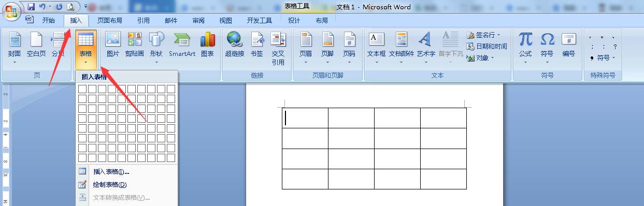Insert a cover page with 封面
The height and width of the screenshot is (206, 644).
pos(15,48)
